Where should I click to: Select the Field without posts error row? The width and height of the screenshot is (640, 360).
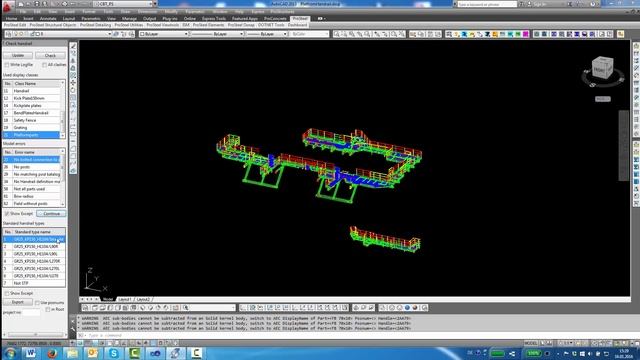(32, 203)
